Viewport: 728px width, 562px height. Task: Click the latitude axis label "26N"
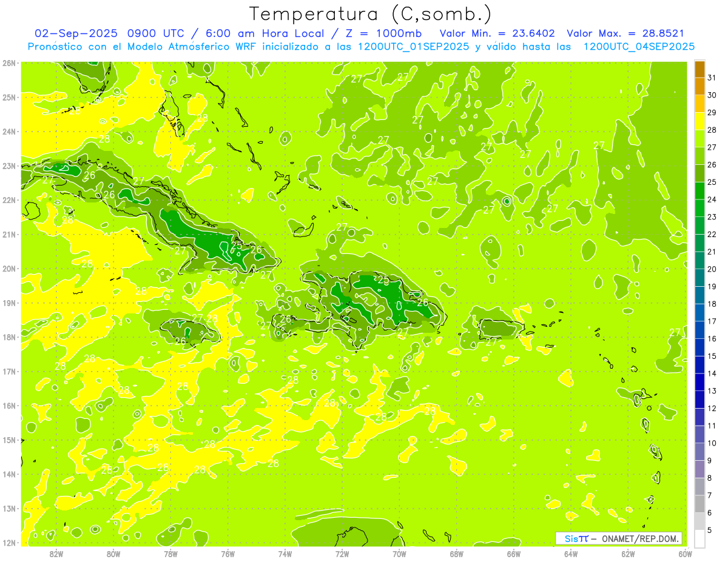point(9,63)
